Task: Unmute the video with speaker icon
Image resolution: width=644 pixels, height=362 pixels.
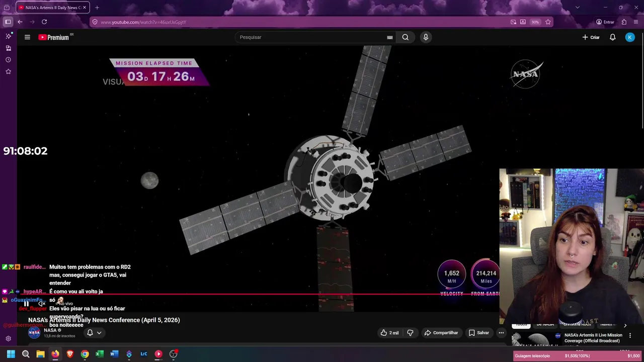Action: click(42, 304)
